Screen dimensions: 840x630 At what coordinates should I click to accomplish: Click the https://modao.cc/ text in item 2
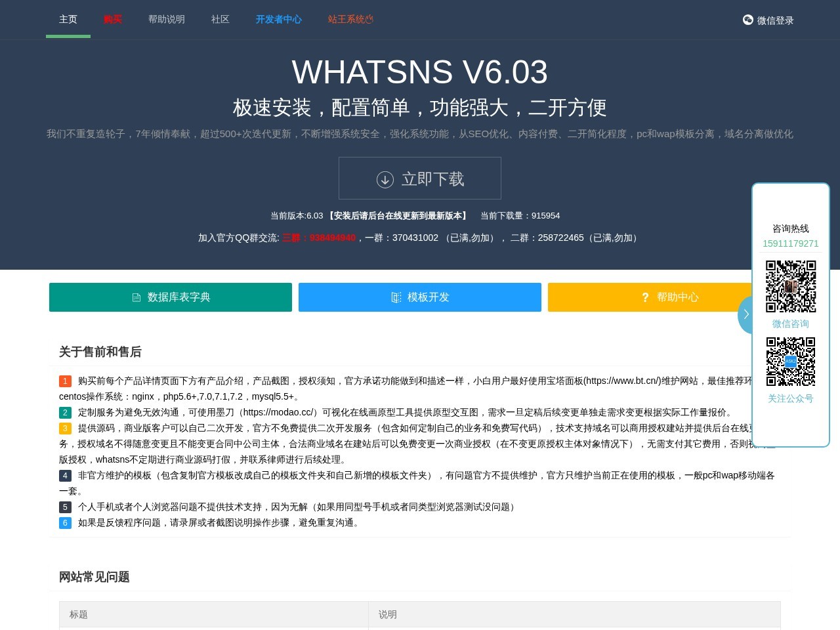pos(278,412)
